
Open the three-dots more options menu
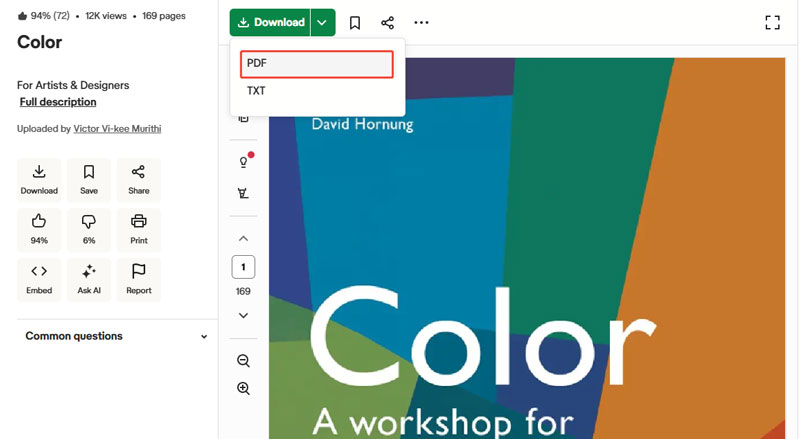click(x=421, y=22)
